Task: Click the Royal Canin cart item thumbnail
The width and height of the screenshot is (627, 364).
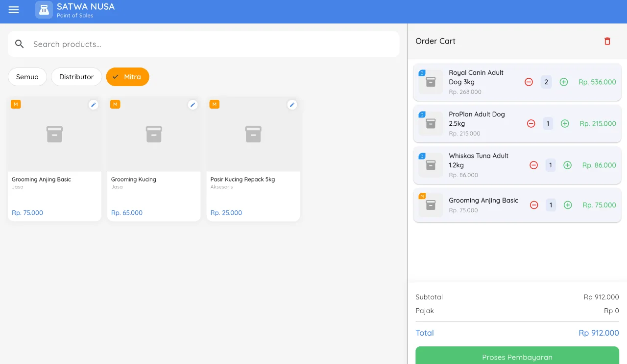Action: 431,82
